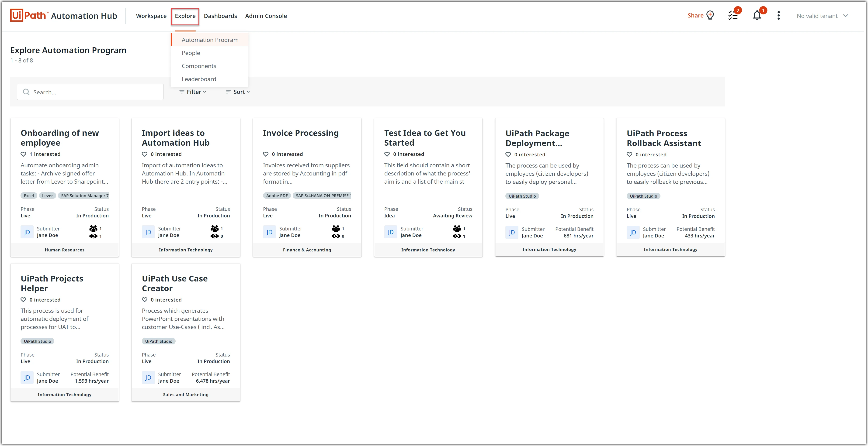Toggle interested heart on Invoice Processing
This screenshot has height=446, width=868.
pos(266,154)
